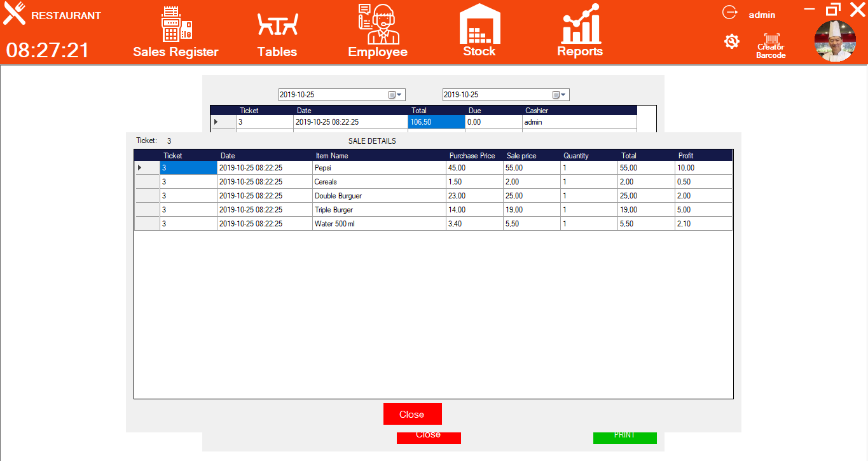
Task: Open the left start date calendar dropdown
Action: pyautogui.click(x=397, y=94)
